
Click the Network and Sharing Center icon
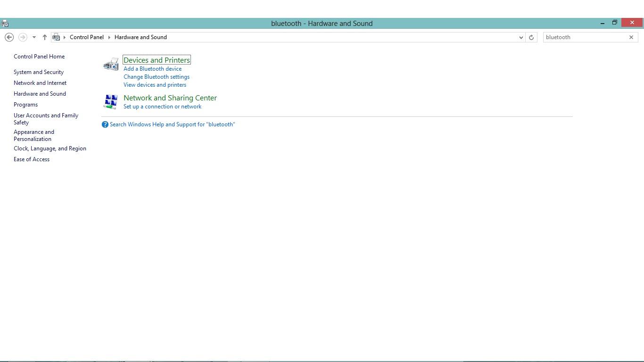(x=111, y=102)
